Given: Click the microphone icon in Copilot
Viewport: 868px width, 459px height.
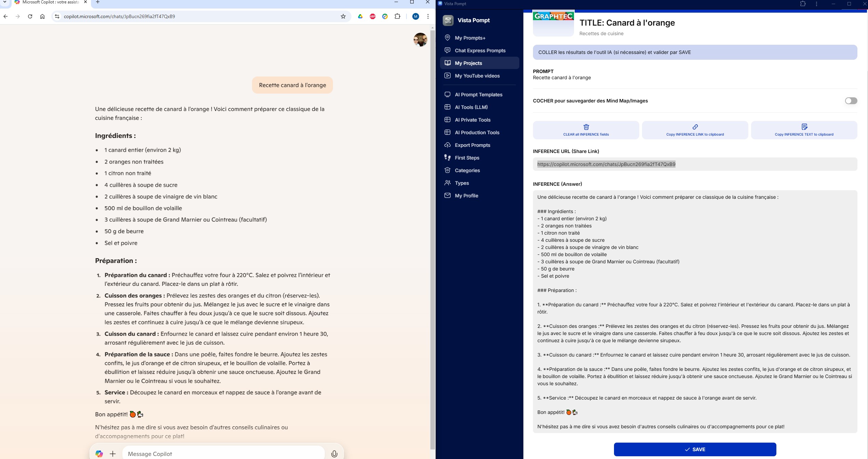Looking at the screenshot, I should click(334, 454).
